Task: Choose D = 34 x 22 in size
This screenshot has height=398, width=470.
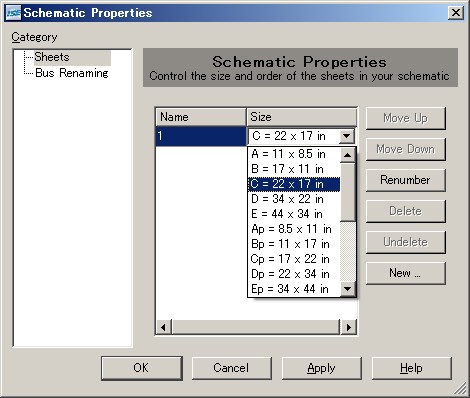Action: 294,199
